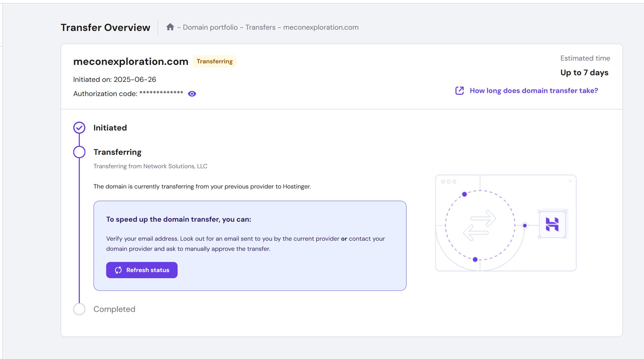Click the Completed step label
Viewport: 644px width, 359px height.
click(x=114, y=309)
